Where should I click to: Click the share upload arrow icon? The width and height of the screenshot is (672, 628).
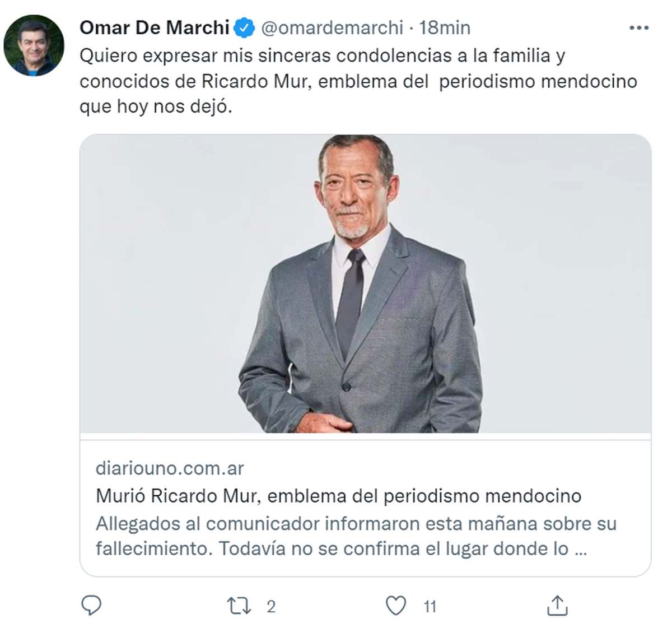tap(557, 606)
